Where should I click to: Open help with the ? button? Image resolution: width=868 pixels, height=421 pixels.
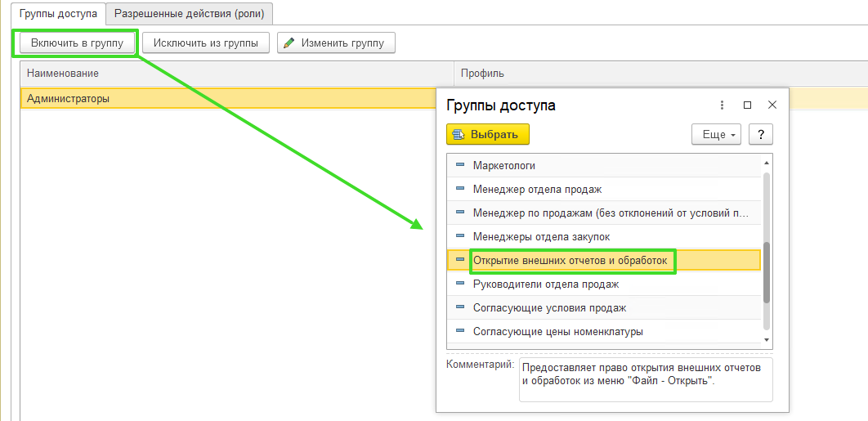click(761, 135)
